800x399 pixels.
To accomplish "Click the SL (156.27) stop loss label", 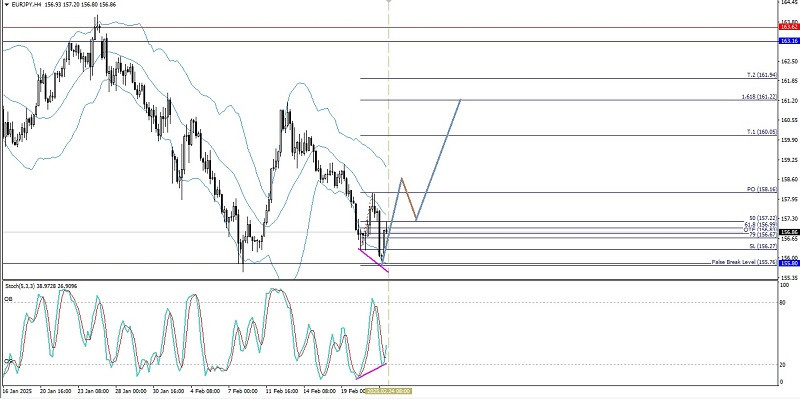I will [x=763, y=246].
